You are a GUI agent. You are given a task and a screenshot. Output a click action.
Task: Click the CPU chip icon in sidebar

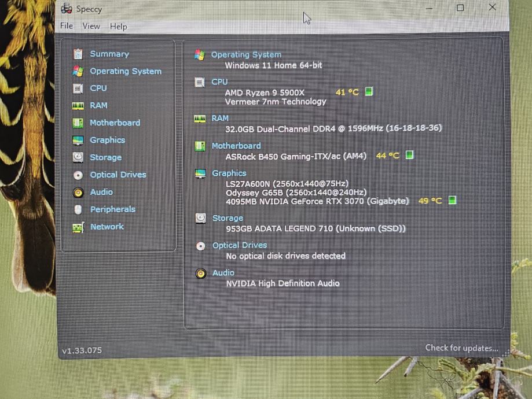point(78,88)
